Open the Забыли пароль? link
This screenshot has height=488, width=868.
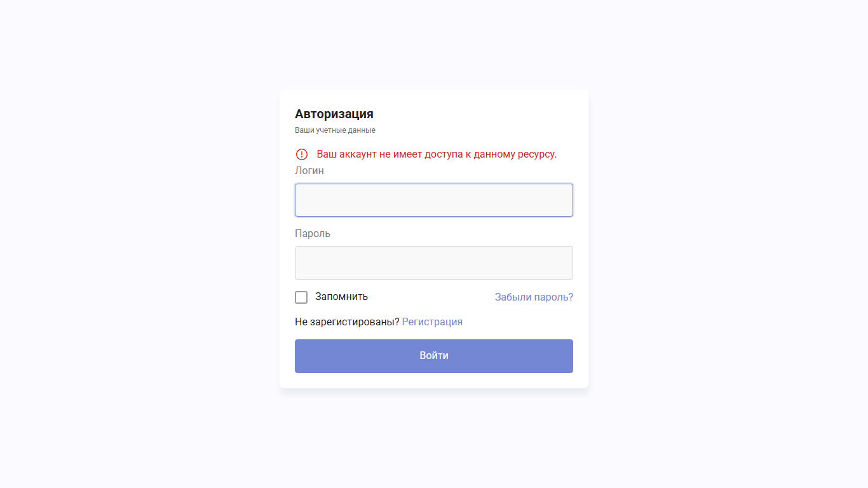tap(534, 297)
